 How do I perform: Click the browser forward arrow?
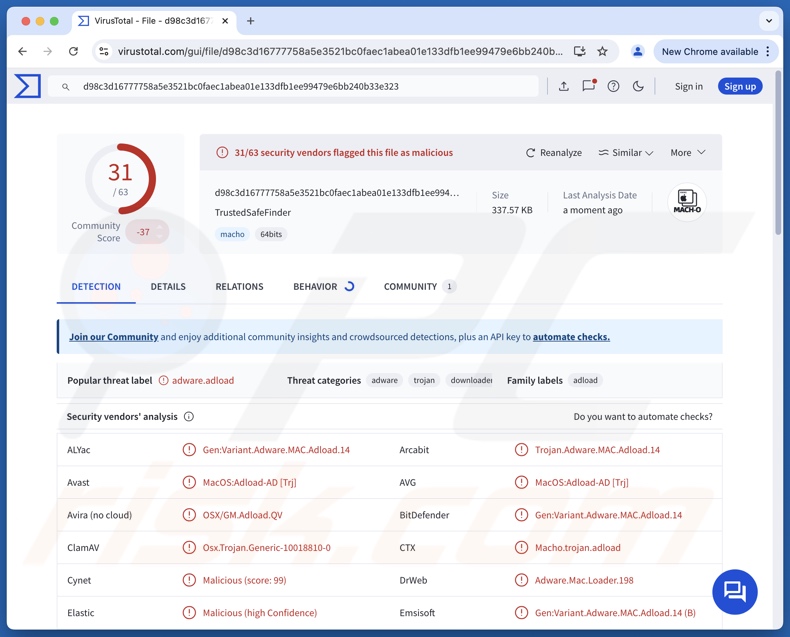coord(47,51)
